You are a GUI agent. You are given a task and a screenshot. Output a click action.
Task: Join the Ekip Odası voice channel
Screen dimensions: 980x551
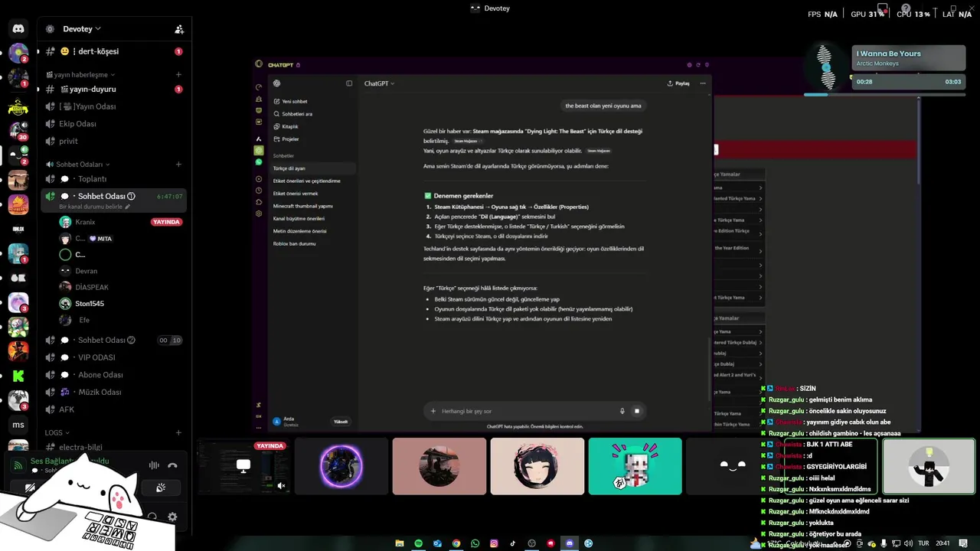pyautogui.click(x=114, y=124)
